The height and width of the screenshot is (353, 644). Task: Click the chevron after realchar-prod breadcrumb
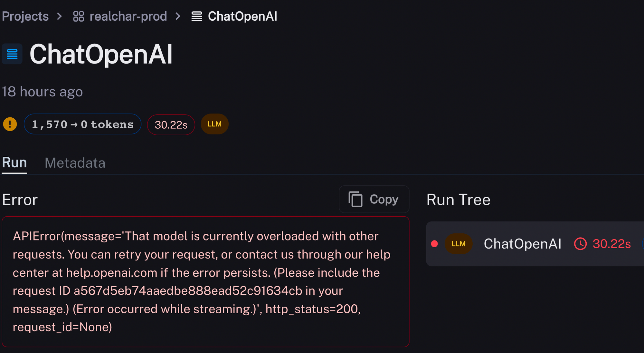point(178,16)
